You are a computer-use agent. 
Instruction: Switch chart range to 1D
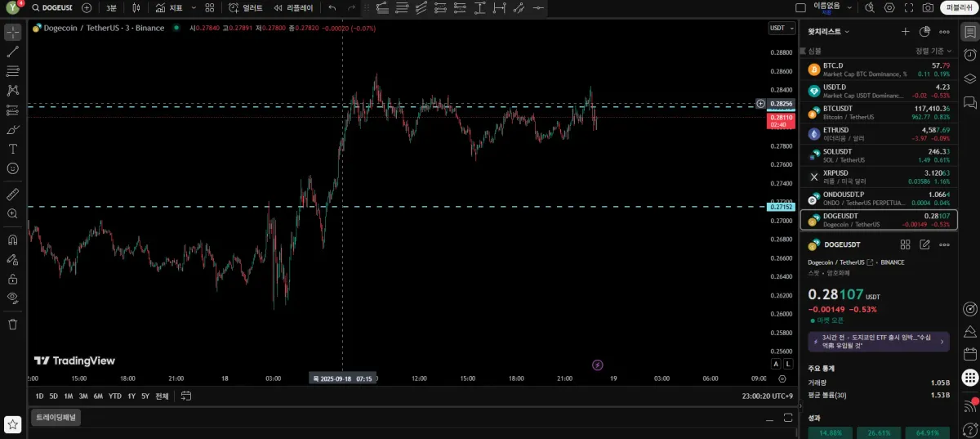tap(40, 396)
